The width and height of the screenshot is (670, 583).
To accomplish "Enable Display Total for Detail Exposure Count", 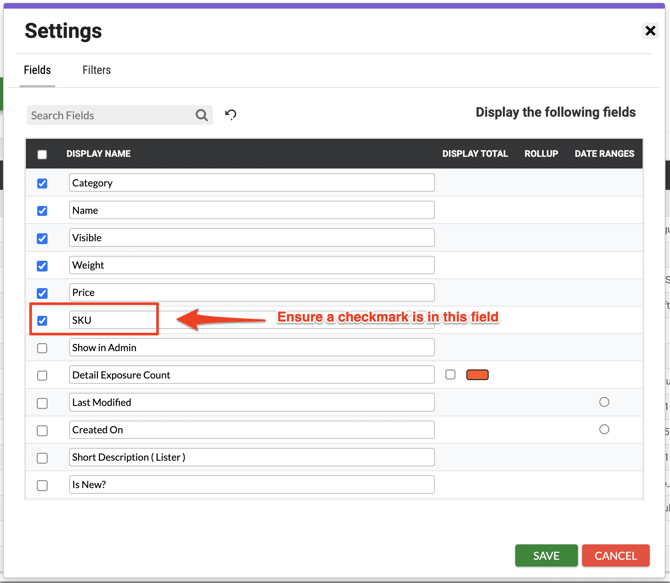I will [x=450, y=375].
